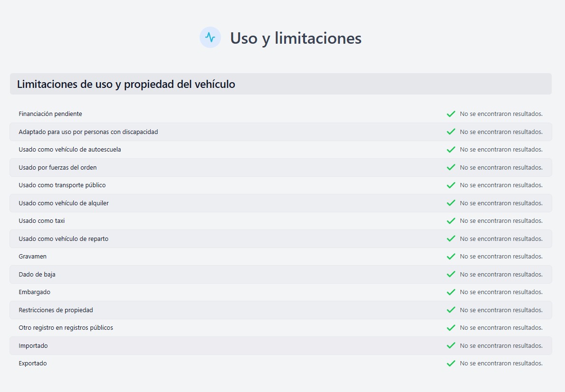Click the green checkmark for Dado de baja
This screenshot has width=565, height=392.
(x=451, y=274)
